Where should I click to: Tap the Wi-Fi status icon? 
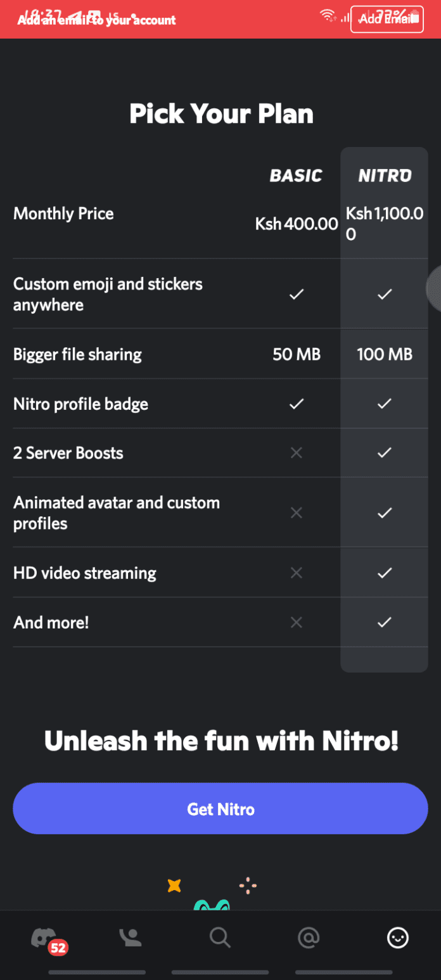click(329, 15)
